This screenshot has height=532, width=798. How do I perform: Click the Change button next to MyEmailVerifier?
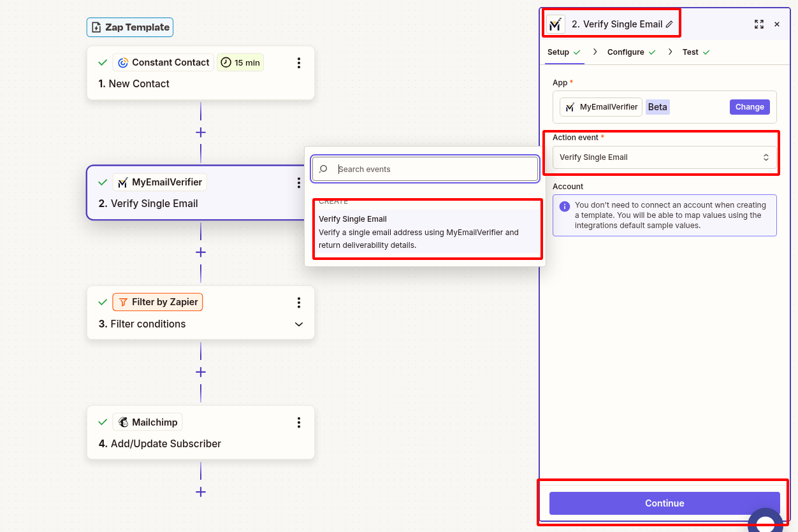point(749,106)
